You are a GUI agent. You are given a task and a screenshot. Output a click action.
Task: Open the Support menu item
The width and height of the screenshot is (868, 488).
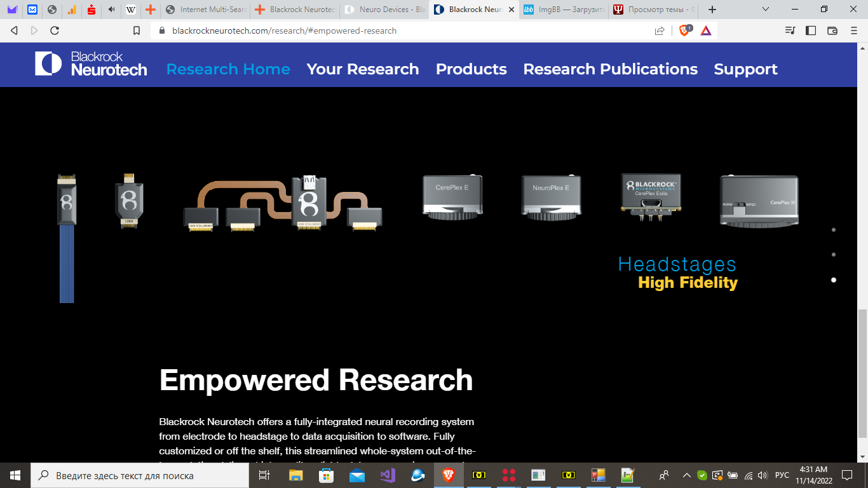click(746, 69)
